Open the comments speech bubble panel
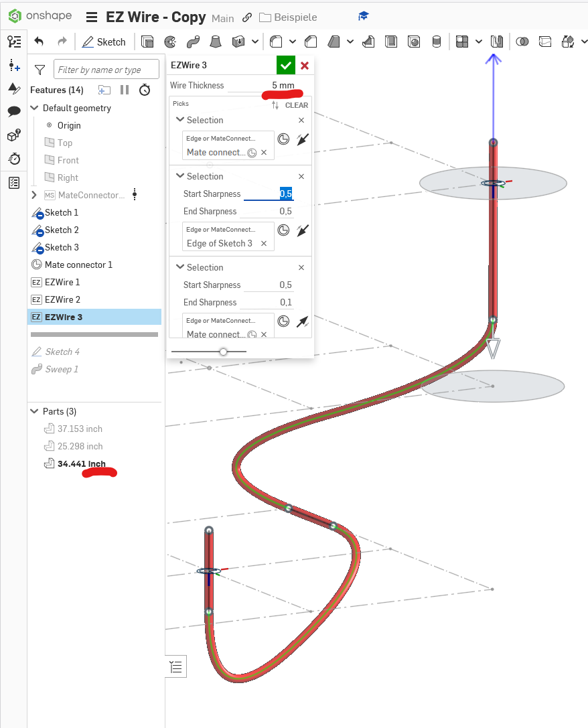Image resolution: width=588 pixels, height=728 pixels. [14, 111]
